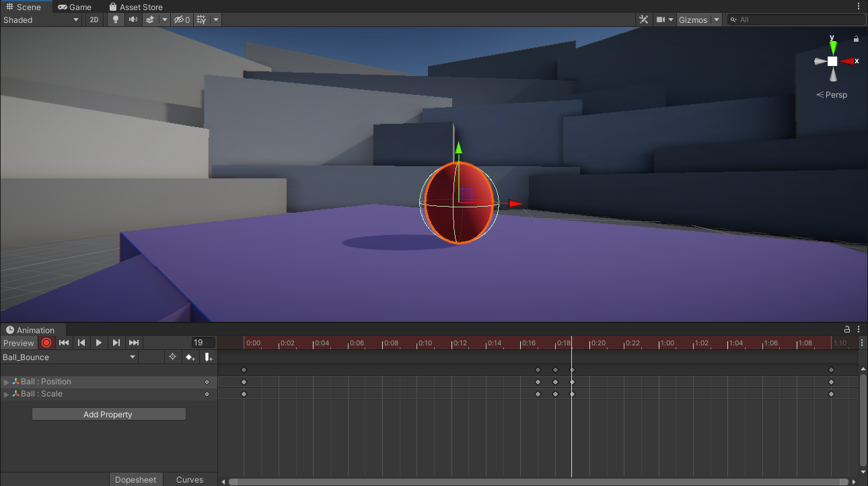Image resolution: width=868 pixels, height=486 pixels.
Task: Click the scene tools wrench icon
Action: (x=643, y=20)
